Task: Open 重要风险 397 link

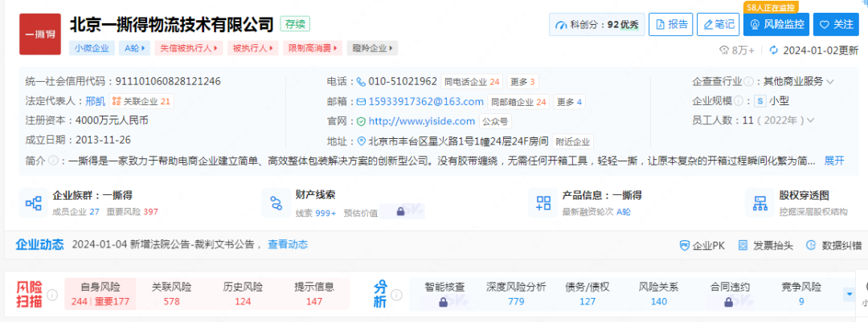Action: pyautogui.click(x=131, y=212)
